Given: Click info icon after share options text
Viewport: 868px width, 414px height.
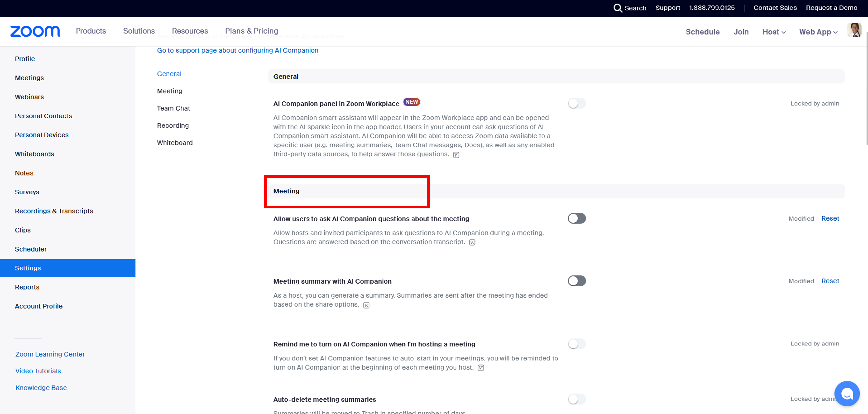Looking at the screenshot, I should pos(366,305).
